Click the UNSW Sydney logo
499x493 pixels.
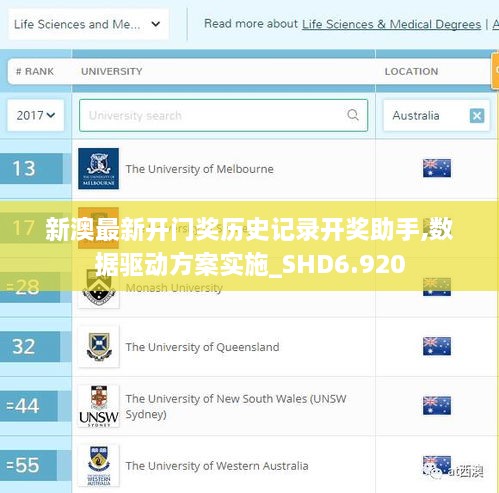point(98,406)
